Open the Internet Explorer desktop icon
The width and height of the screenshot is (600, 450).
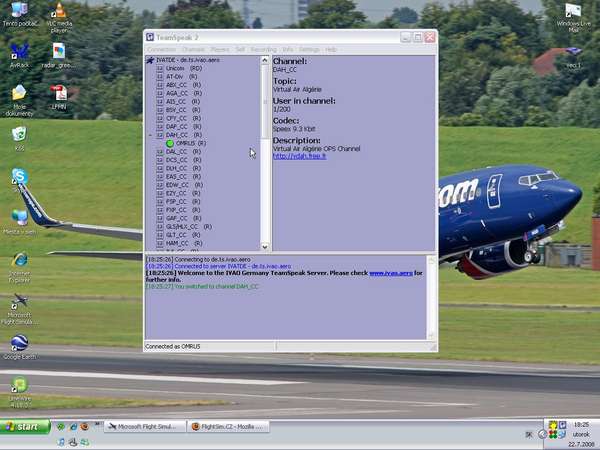20,267
